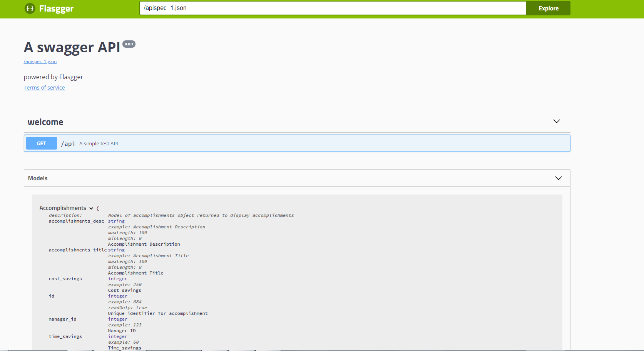Viewport: 644px width, 351px height.
Task: Collapse the Models section chevron
Action: [x=559, y=178]
